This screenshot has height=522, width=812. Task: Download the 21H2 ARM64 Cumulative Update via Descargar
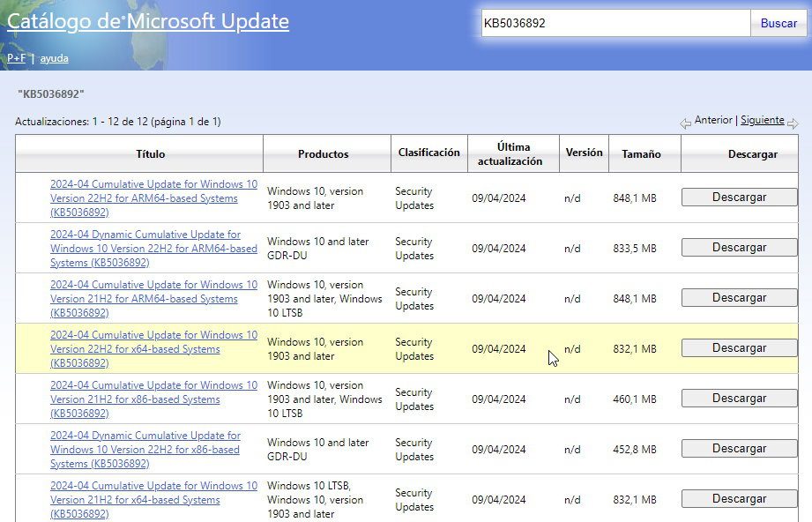click(739, 298)
